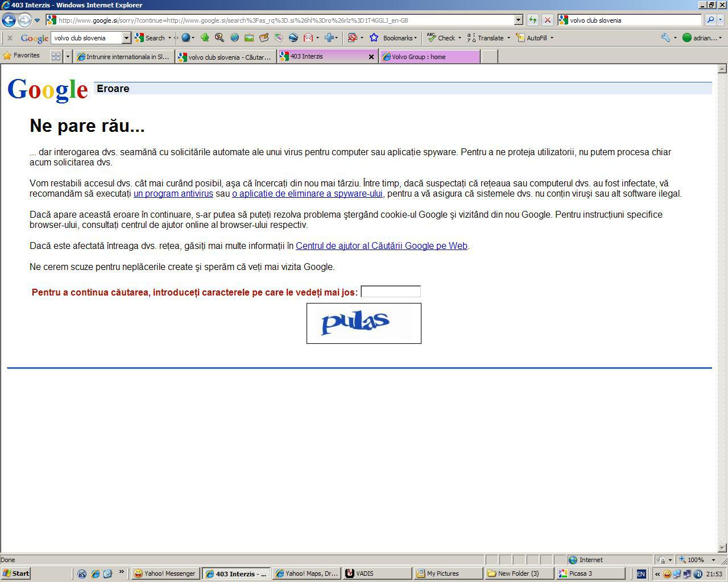The width and height of the screenshot is (728, 582).
Task: Go forward with the browser Forward arrow
Action: tap(24, 20)
